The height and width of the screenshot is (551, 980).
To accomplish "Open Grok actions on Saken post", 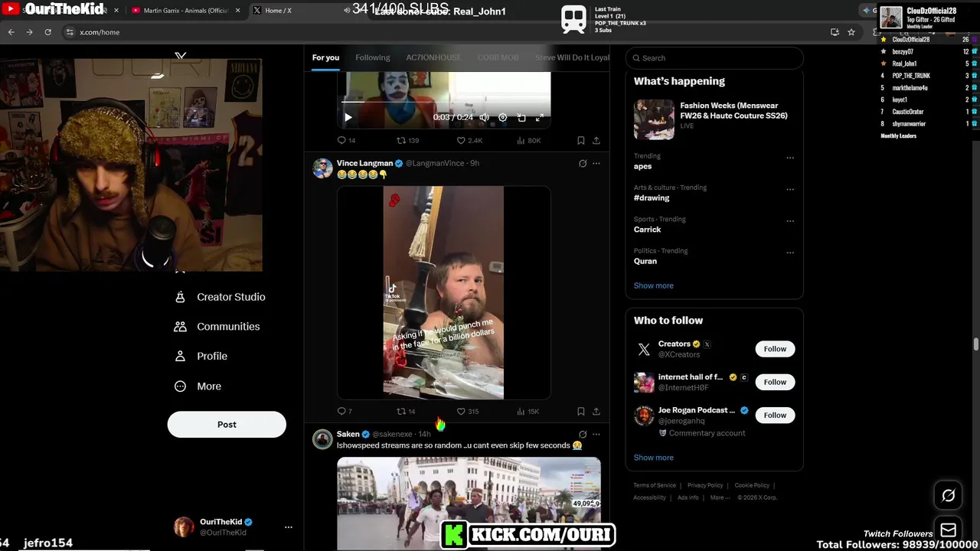I will tap(583, 434).
